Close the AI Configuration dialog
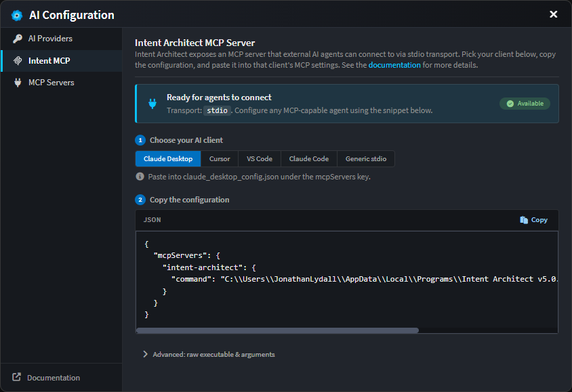Viewport: 572px width, 392px height. click(x=554, y=14)
